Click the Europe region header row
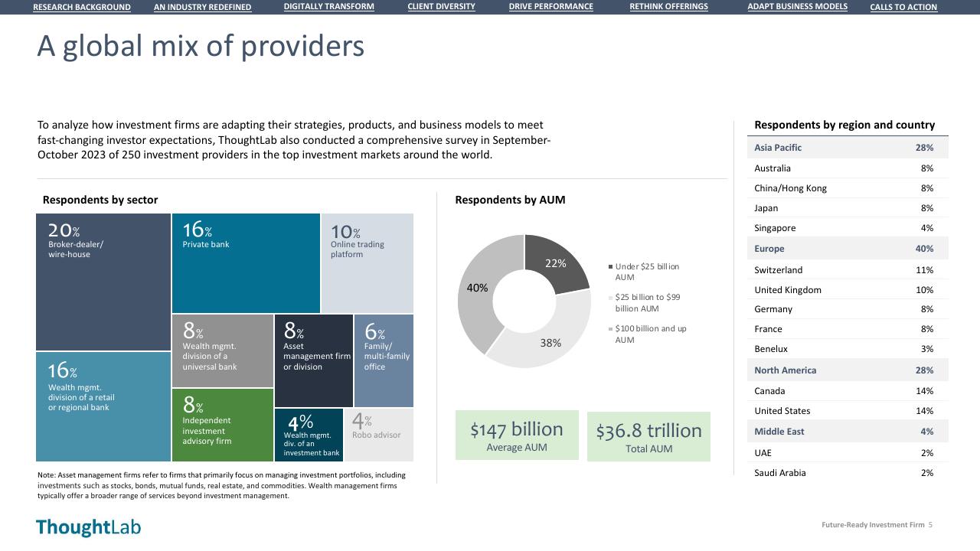Viewport: 980px width, 551px height. 848,249
